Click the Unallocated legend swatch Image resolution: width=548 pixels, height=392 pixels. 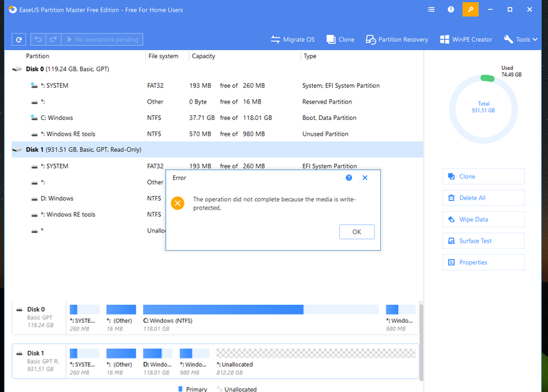coord(219,389)
